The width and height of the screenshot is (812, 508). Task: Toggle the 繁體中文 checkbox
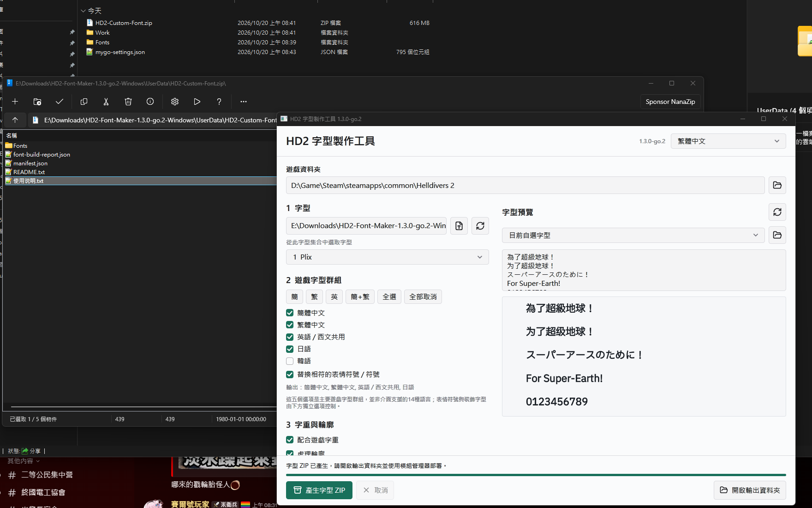[290, 325]
